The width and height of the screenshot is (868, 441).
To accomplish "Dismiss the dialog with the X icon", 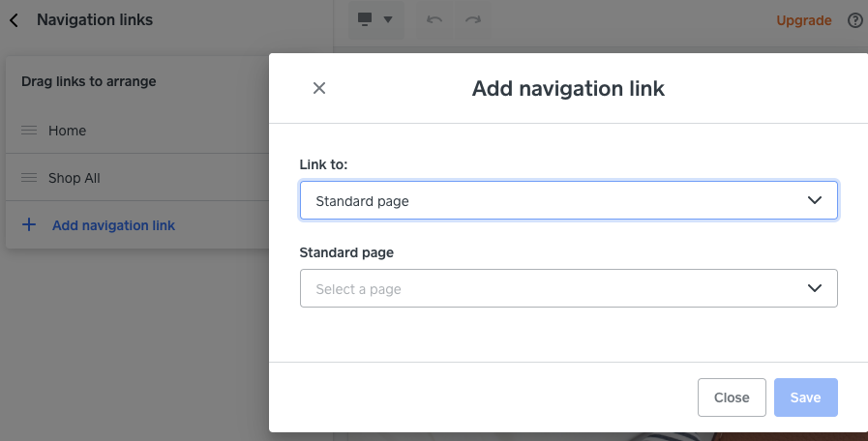I will click(319, 88).
